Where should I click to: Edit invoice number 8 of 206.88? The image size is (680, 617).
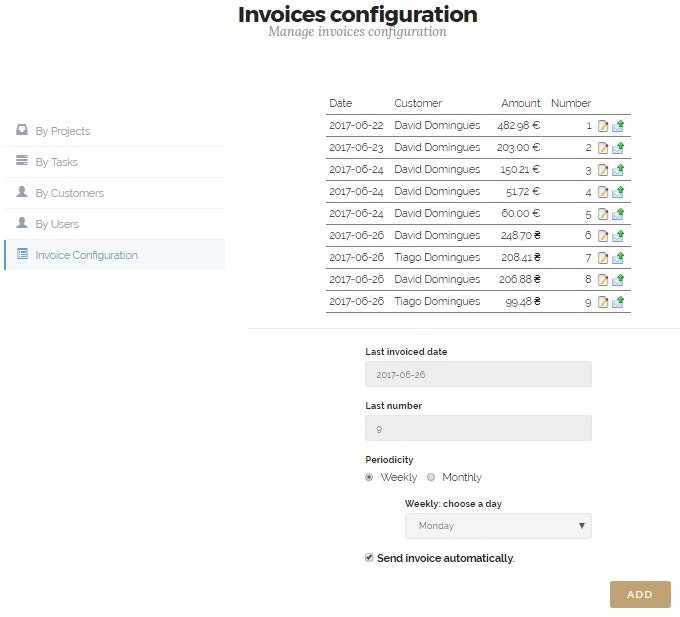pyautogui.click(x=603, y=280)
